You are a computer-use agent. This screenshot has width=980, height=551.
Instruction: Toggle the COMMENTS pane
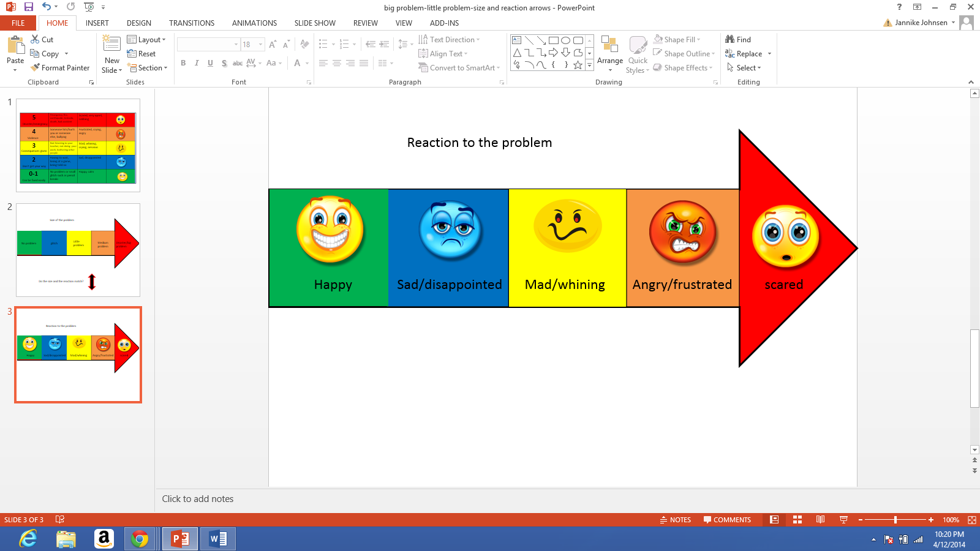click(727, 520)
